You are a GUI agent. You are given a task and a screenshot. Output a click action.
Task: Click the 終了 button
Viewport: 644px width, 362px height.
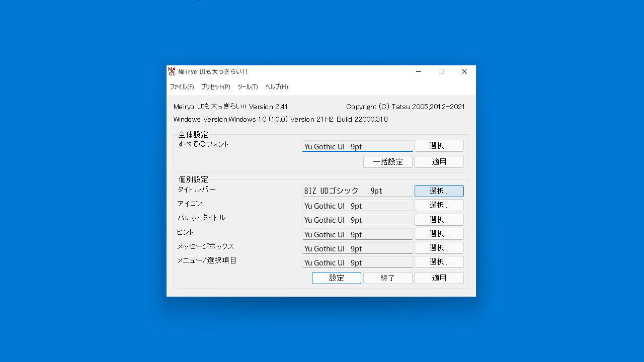click(388, 278)
